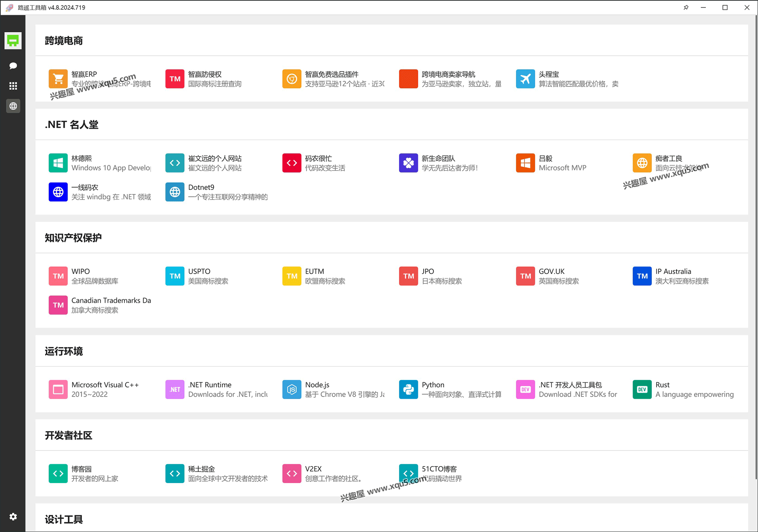The width and height of the screenshot is (758, 532).
Task: Open .NET 开发人员工具包 download link
Action: pyautogui.click(x=567, y=390)
